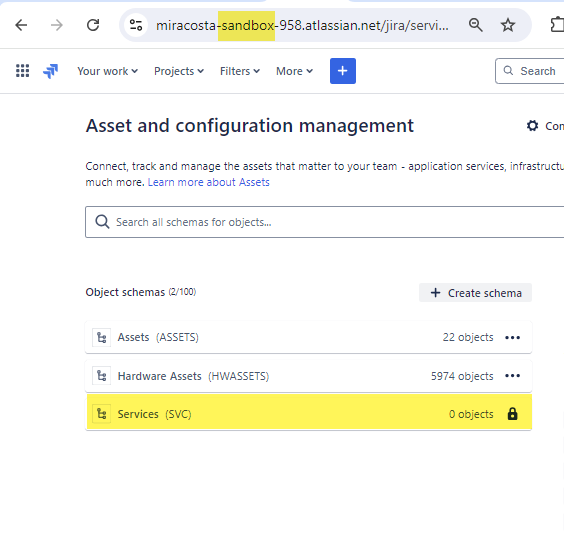This screenshot has height=560, width=564.
Task: Open site information icon in address bar
Action: [136, 25]
